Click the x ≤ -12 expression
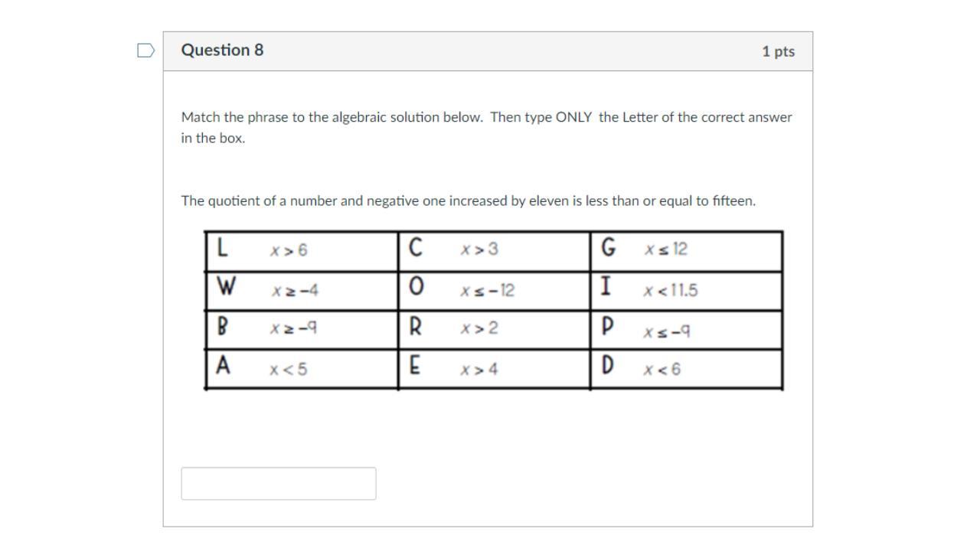 coord(487,291)
